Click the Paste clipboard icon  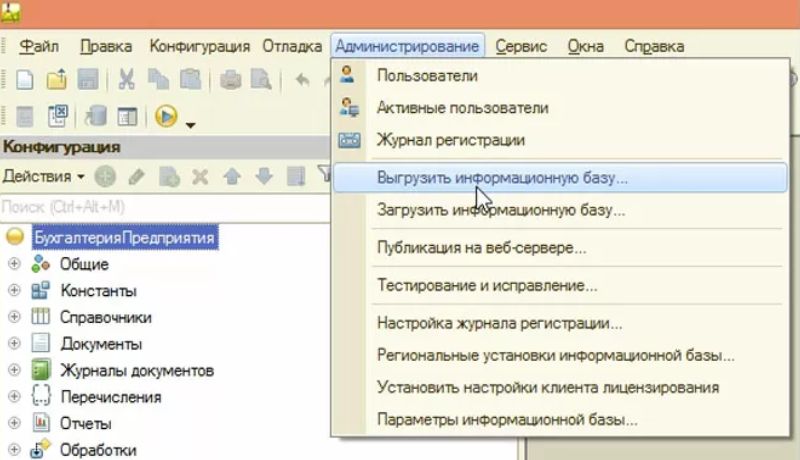190,80
